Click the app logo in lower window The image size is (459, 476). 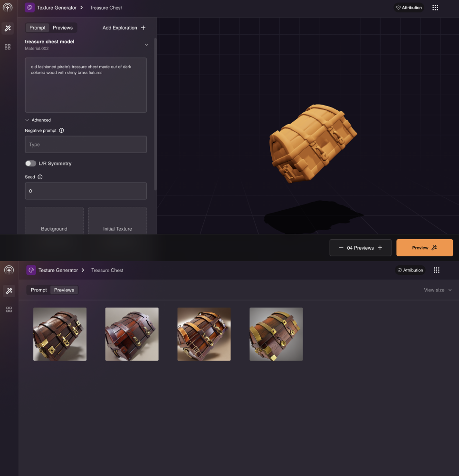coord(9,270)
